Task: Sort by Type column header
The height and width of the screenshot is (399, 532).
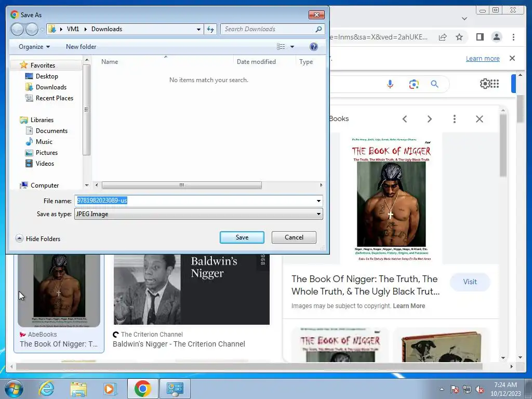Action: [306, 62]
